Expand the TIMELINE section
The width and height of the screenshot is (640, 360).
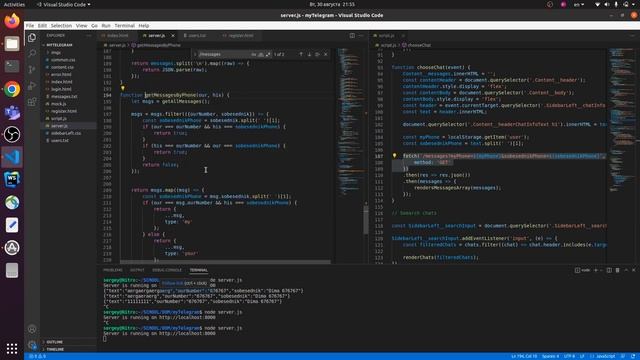(55, 349)
